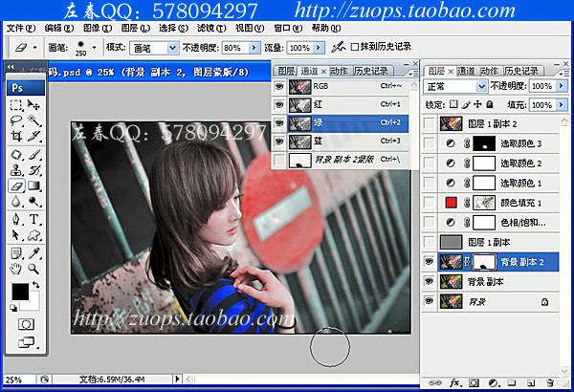Open layers 不透明度 arrow
This screenshot has height=392, width=574.
(x=562, y=86)
